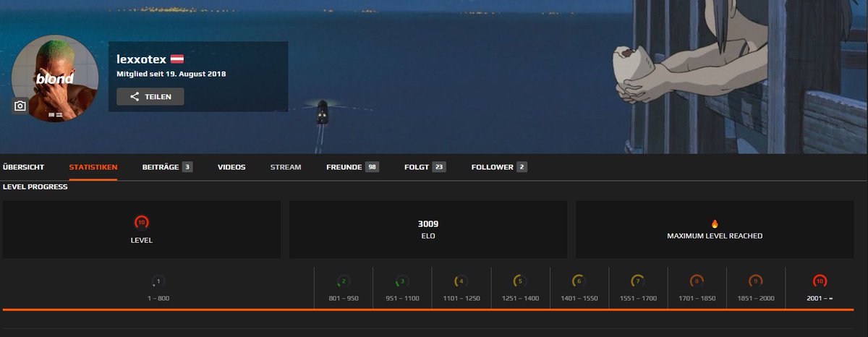The image size is (868, 337).
Task: Click the '1251 – 1400' ELO range
Action: pos(520,298)
